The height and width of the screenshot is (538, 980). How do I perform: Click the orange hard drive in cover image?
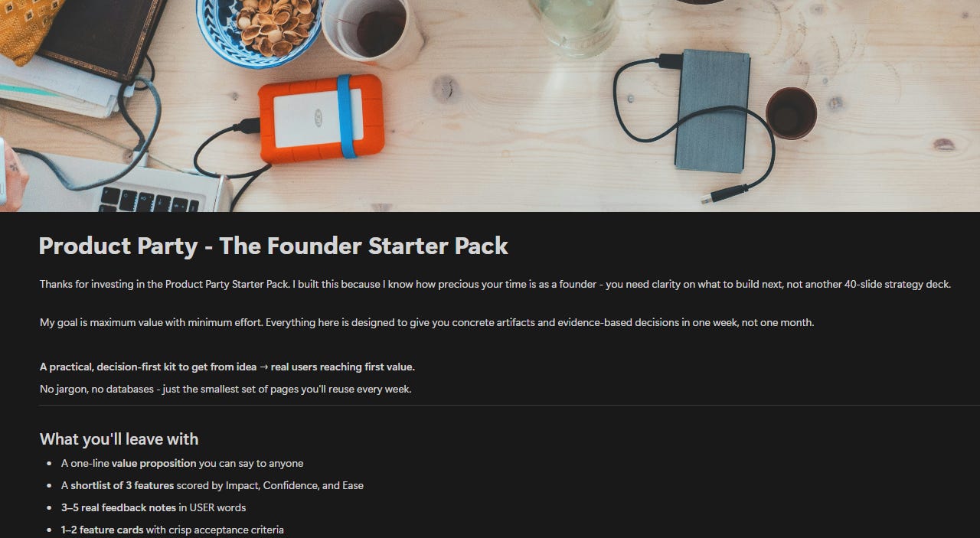[320, 118]
